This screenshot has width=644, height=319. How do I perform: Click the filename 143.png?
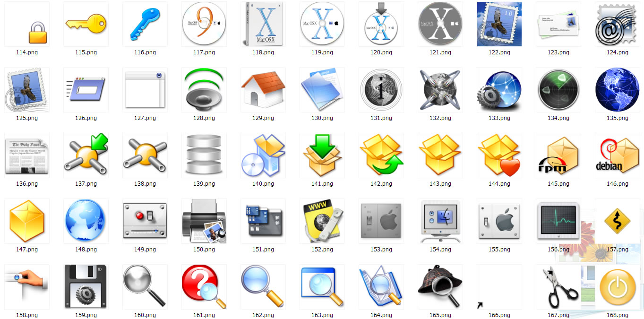pos(440,184)
